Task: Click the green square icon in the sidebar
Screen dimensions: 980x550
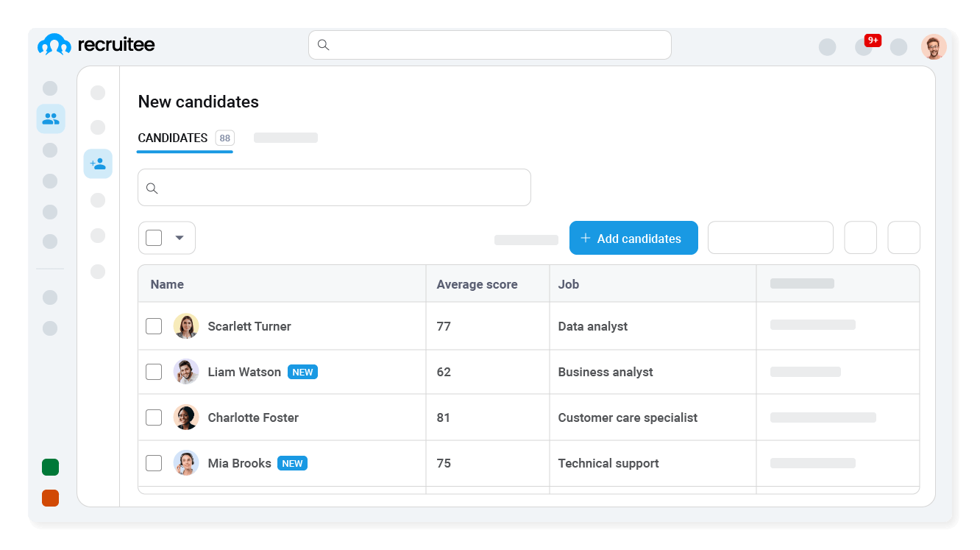Action: coord(50,467)
